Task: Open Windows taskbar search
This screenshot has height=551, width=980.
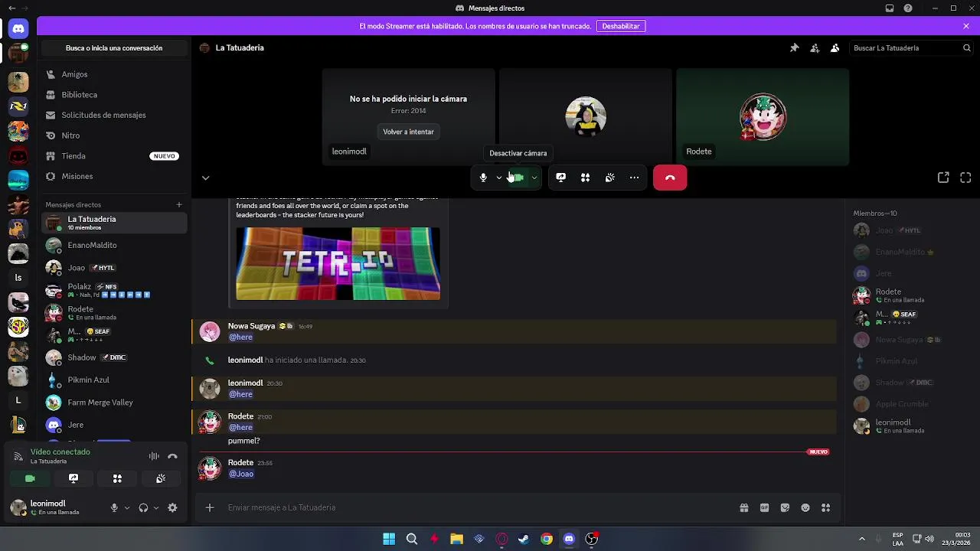Action: point(412,539)
